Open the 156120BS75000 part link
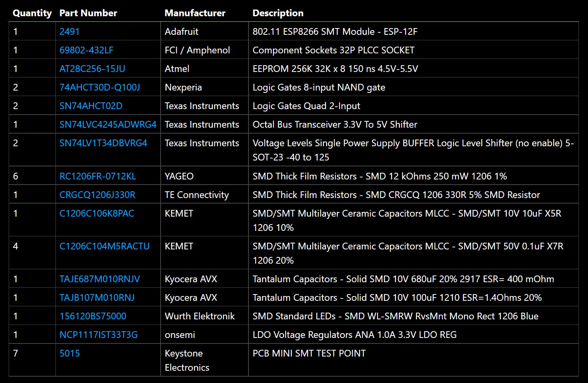The width and height of the screenshot is (588, 383). pos(93,316)
